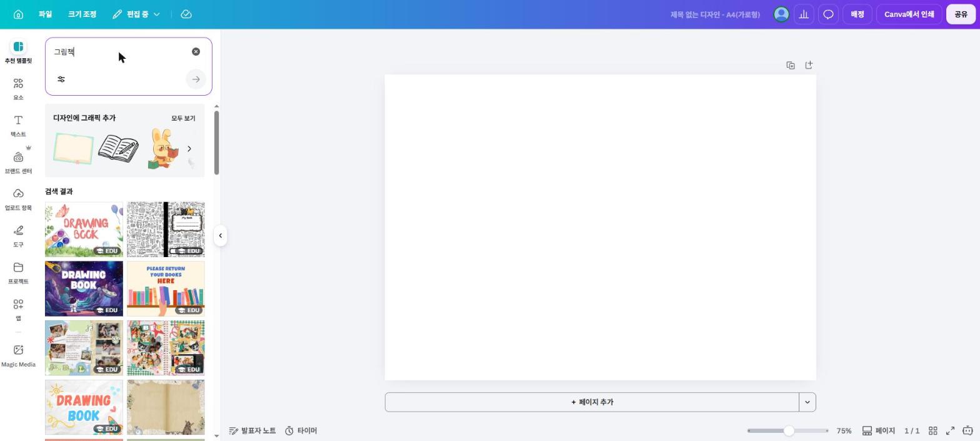The height and width of the screenshot is (441, 980).
Task: Click the blank canvas page
Action: pyautogui.click(x=600, y=227)
